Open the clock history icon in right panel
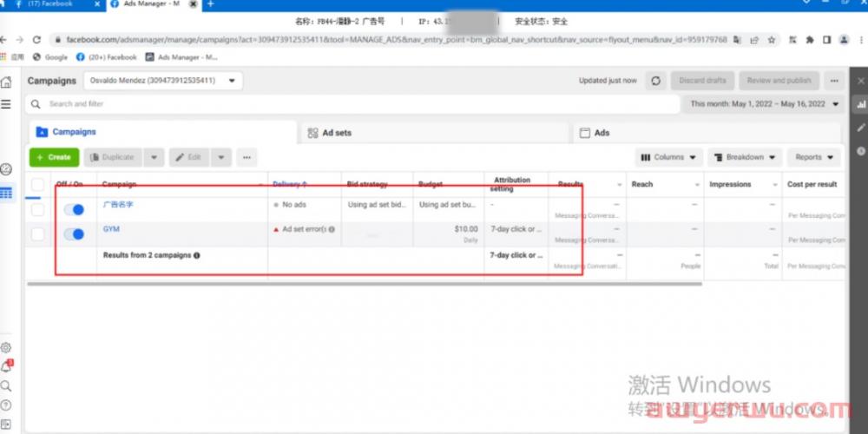 pos(860,150)
